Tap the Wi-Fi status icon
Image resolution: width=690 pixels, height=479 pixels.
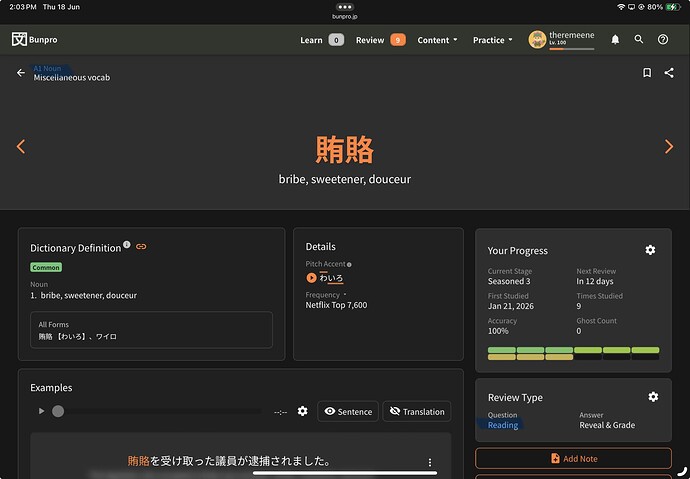coord(621,7)
